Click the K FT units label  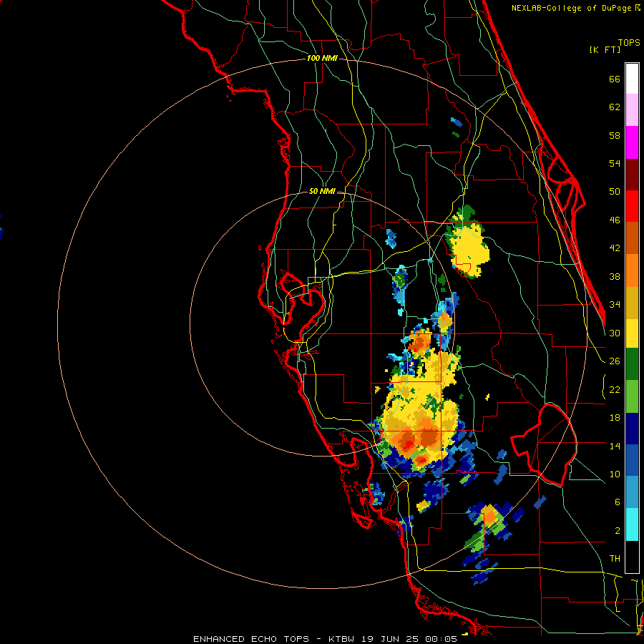click(x=605, y=49)
